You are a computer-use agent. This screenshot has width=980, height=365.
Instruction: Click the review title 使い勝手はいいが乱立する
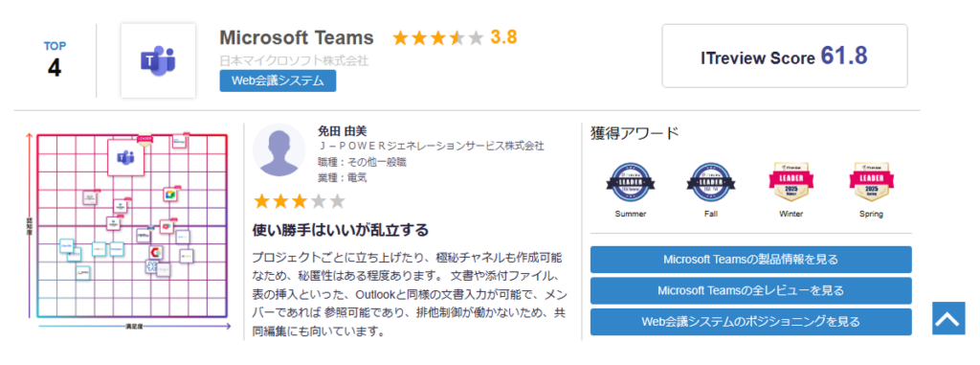[341, 230]
